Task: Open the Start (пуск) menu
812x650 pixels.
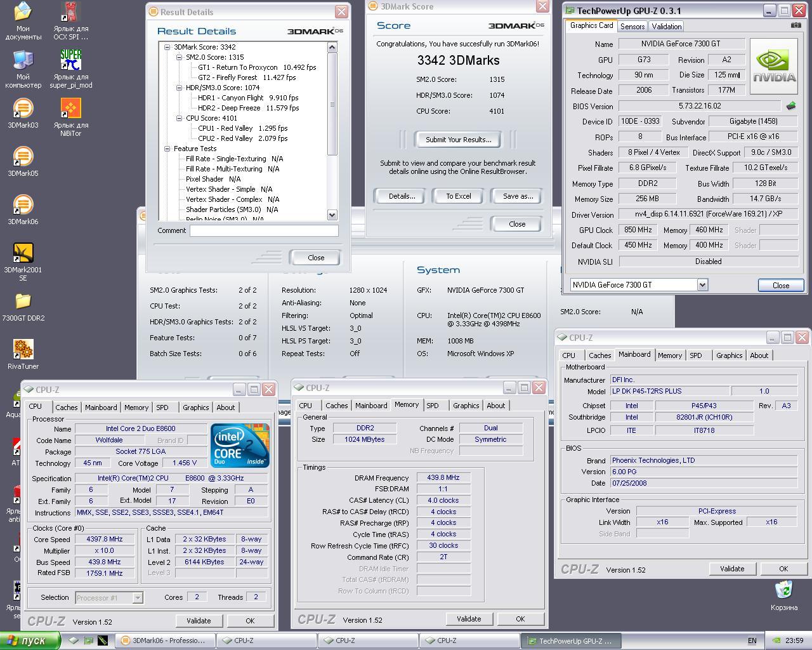Action: pyautogui.click(x=30, y=640)
